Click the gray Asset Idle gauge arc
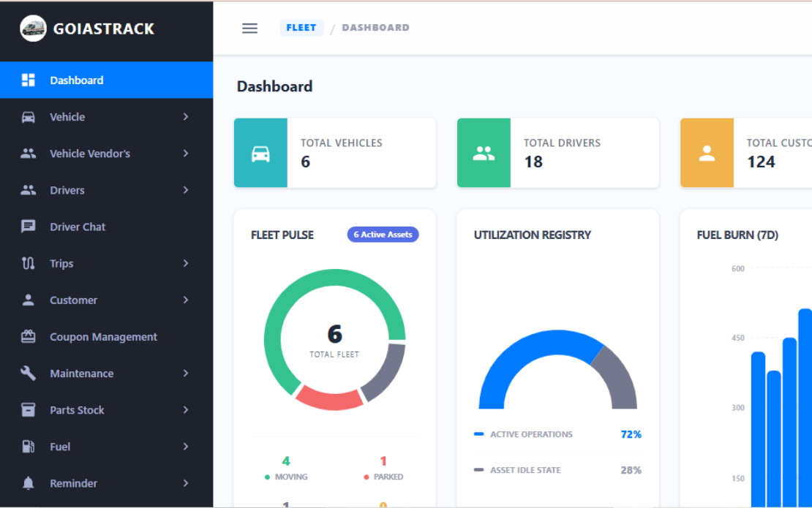The image size is (812, 508). [x=620, y=378]
